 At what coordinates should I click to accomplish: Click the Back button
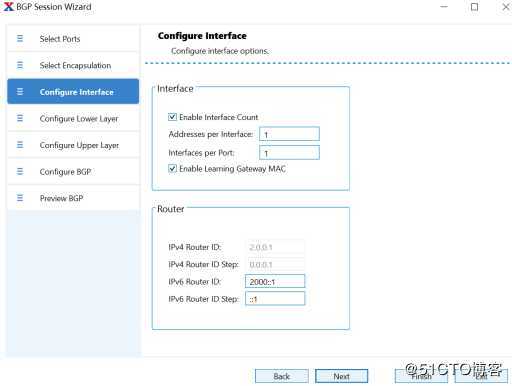(x=282, y=376)
